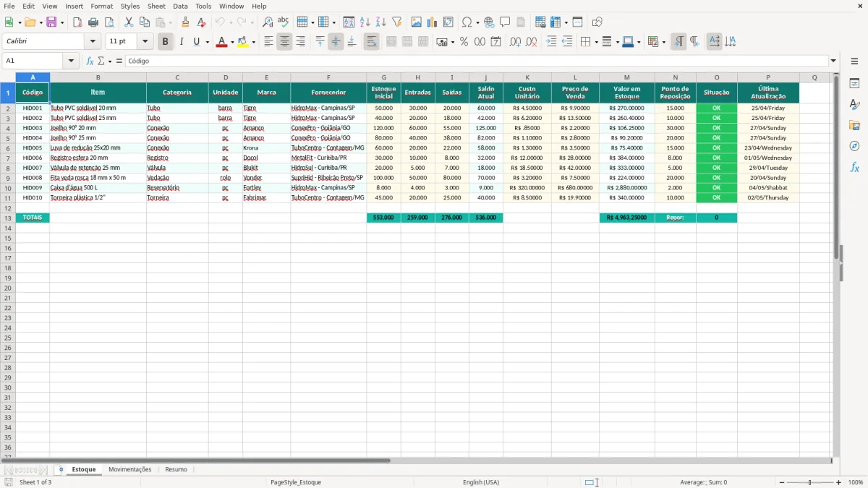Click the Delete Decimal Place icon
Screen dimensions: 868x488
pyautogui.click(x=532, y=42)
